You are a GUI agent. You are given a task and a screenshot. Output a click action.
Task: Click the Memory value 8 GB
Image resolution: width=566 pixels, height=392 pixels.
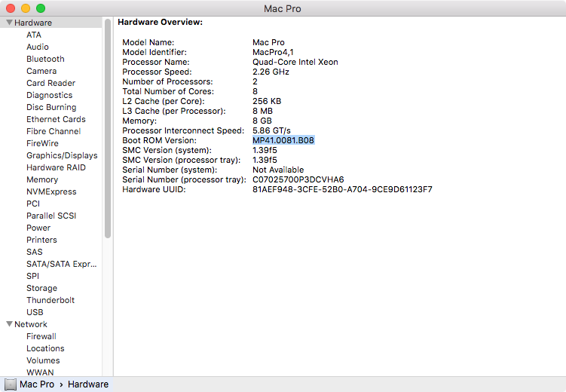[x=262, y=121]
